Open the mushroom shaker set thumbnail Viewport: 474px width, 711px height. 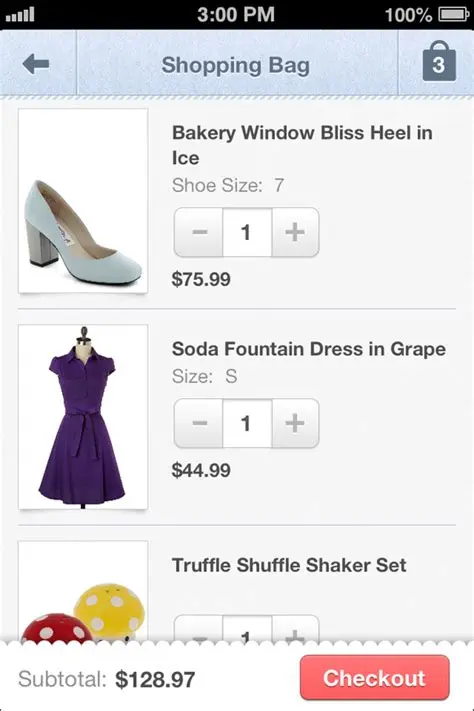coord(83,592)
